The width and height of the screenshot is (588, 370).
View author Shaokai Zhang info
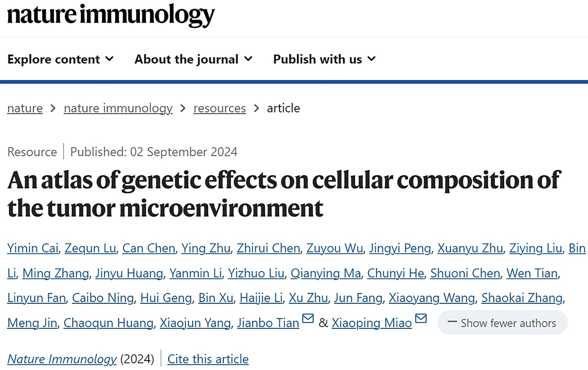tap(522, 298)
